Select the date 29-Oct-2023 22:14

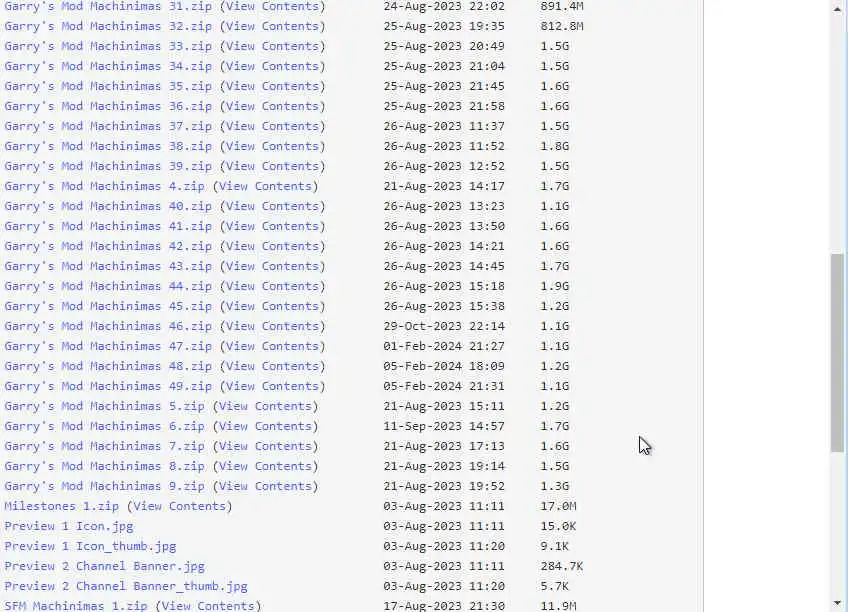444,327
